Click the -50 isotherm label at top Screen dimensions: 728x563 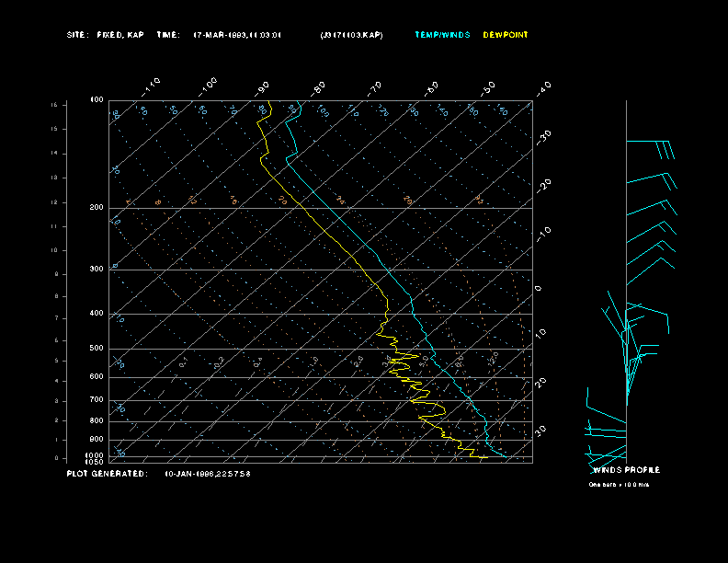pos(488,88)
